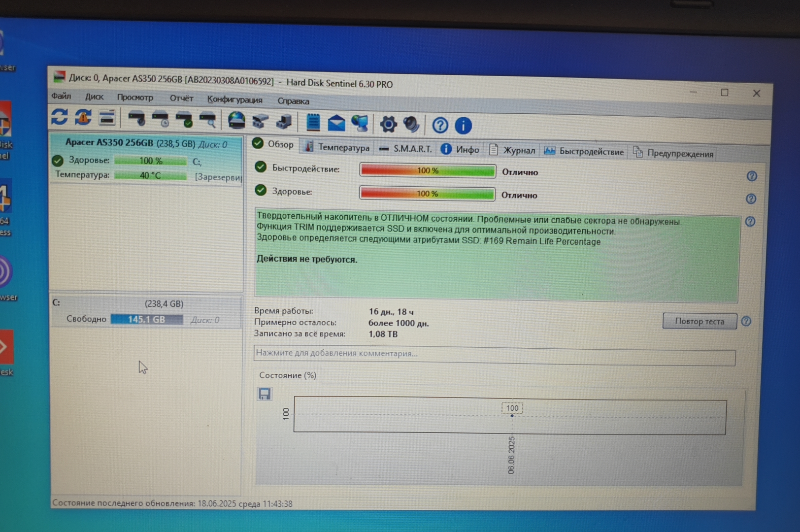Maximize the Hard Disk Sentinel window
Image resolution: width=800 pixels, height=532 pixels.
(x=725, y=92)
